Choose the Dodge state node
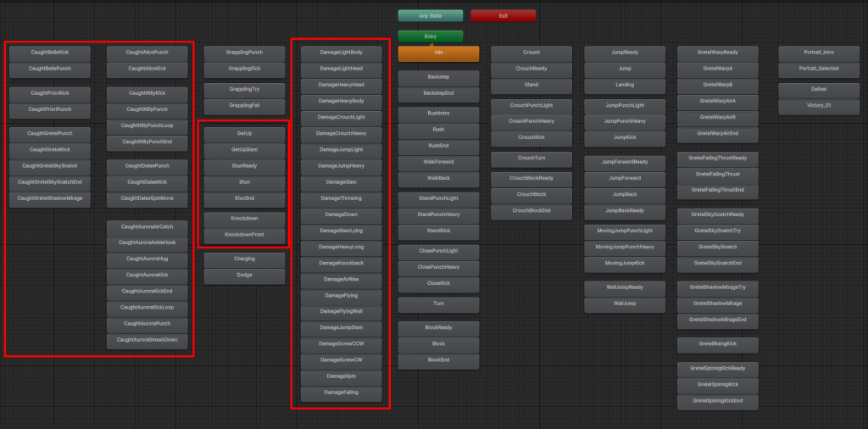This screenshot has height=429, width=868. [x=244, y=275]
